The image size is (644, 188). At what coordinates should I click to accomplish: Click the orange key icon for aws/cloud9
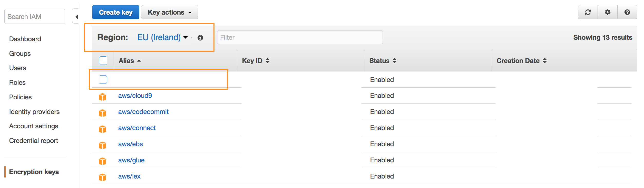click(103, 97)
